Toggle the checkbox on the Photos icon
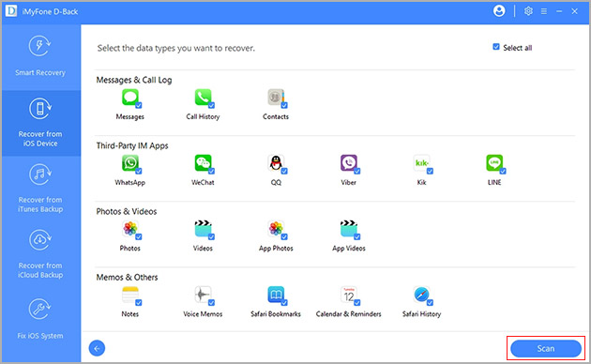591x364 pixels. pyautogui.click(x=138, y=237)
